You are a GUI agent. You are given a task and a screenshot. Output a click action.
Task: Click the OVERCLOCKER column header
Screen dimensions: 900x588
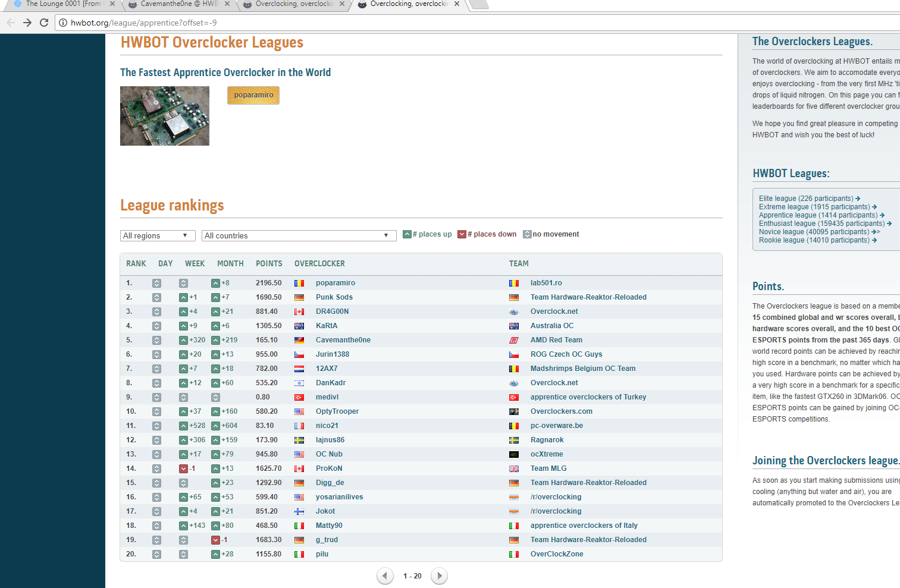pyautogui.click(x=319, y=263)
